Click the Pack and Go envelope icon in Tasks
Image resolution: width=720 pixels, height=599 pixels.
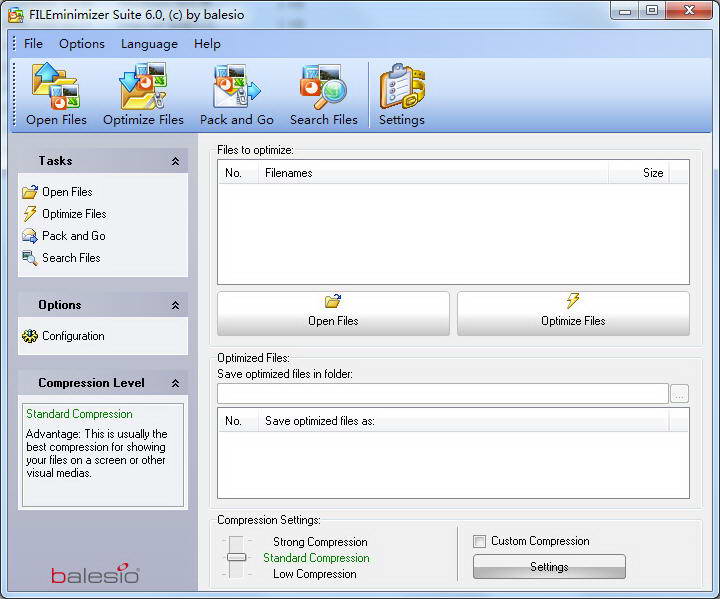[30, 236]
